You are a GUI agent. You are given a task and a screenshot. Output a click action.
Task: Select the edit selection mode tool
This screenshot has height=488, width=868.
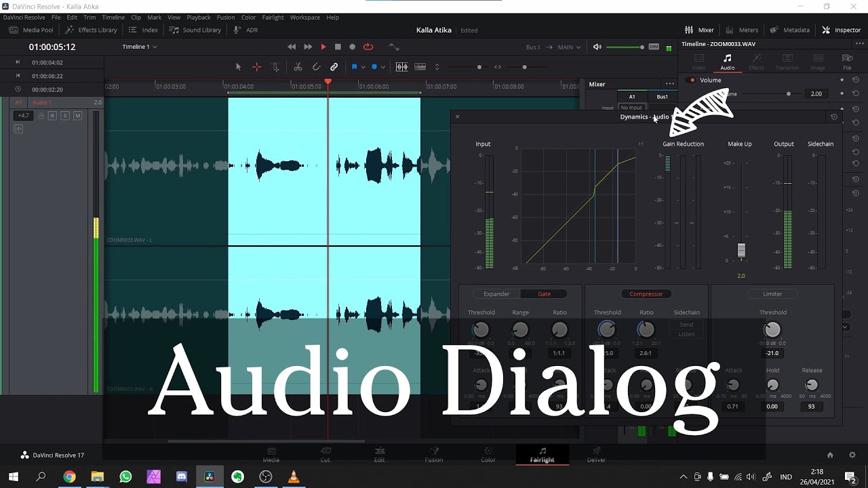coord(275,67)
